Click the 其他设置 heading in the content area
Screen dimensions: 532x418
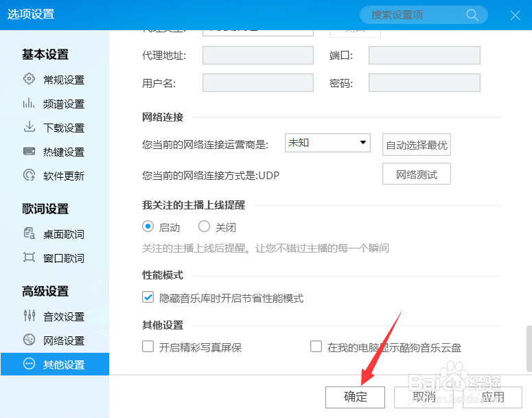(x=163, y=325)
